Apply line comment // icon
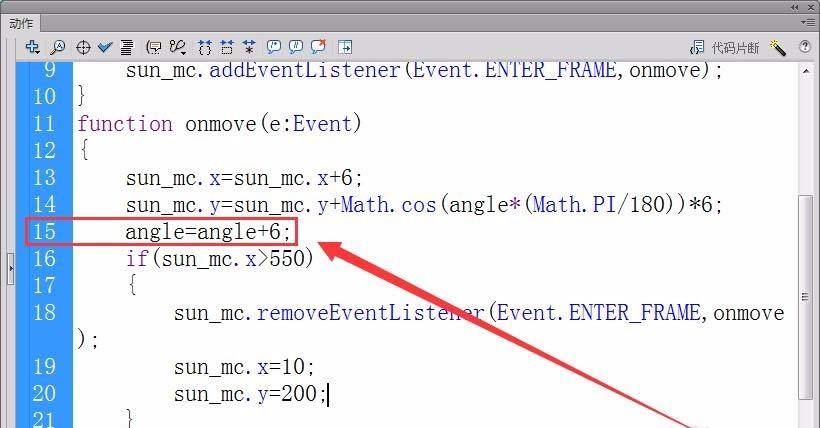 (295, 47)
